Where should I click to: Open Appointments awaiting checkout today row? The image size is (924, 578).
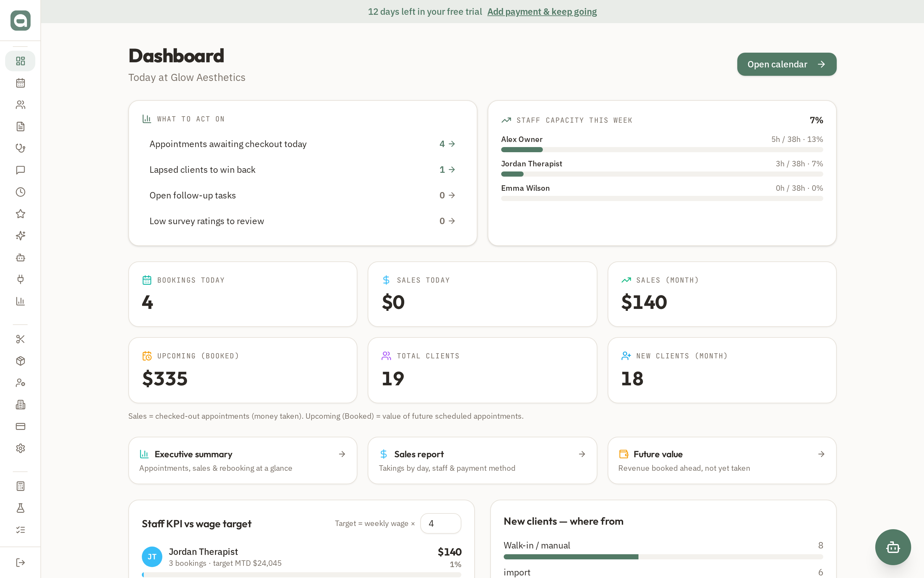click(303, 144)
